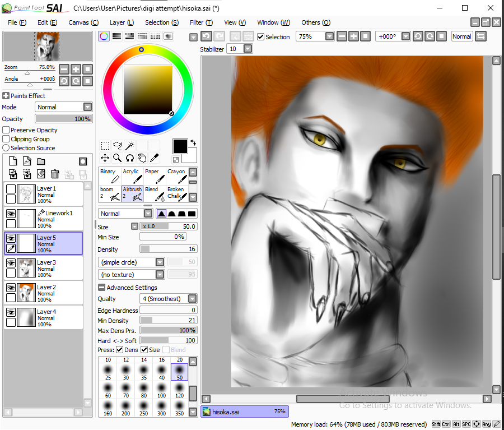Hide Layer3 using its eye icon
The width and height of the screenshot is (504, 430).
(x=11, y=263)
